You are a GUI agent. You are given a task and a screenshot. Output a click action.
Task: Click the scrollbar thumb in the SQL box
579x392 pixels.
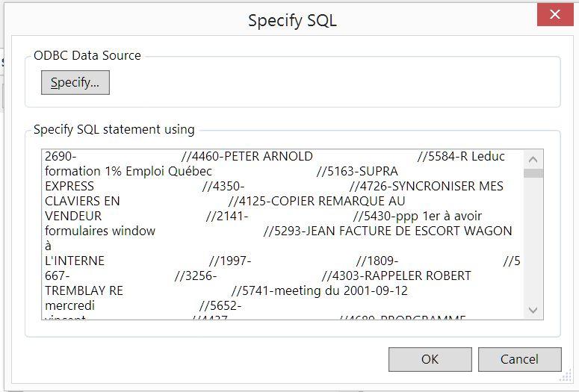pos(533,173)
